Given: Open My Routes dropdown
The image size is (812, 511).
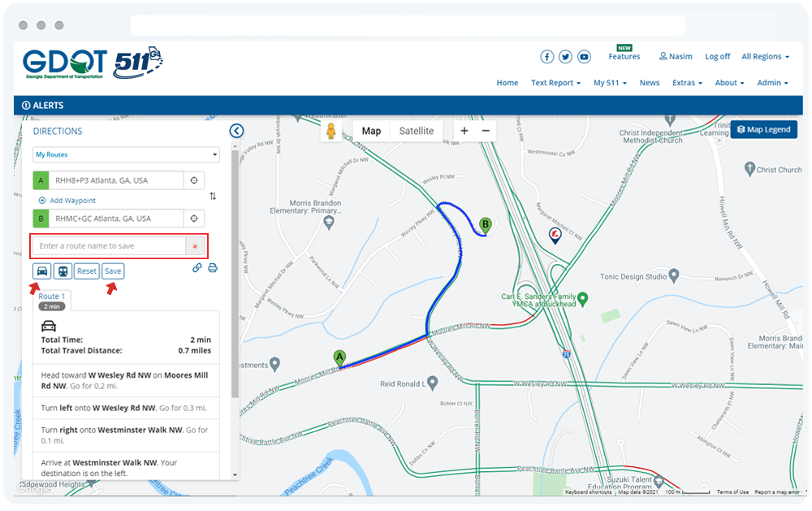Looking at the screenshot, I should click(127, 154).
